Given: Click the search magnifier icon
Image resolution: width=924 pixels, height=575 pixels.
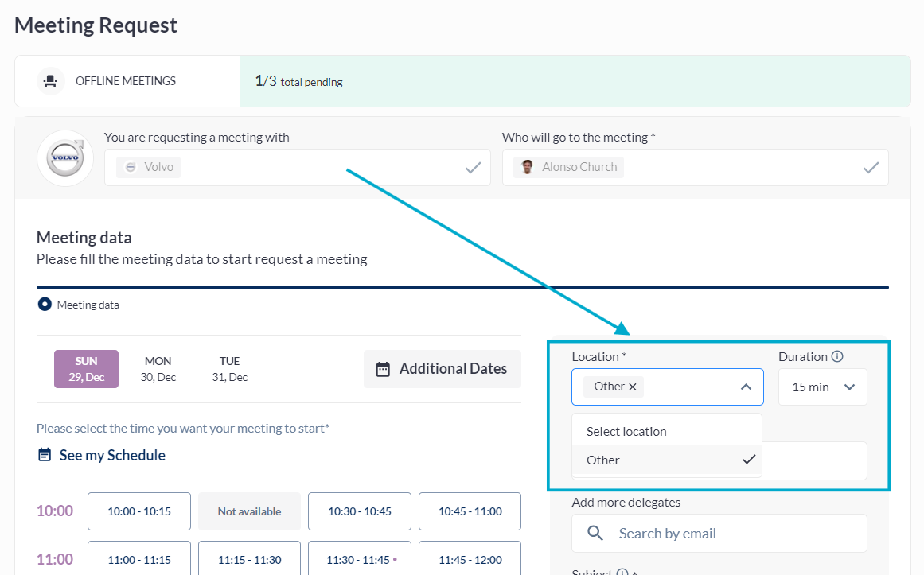Looking at the screenshot, I should 595,533.
